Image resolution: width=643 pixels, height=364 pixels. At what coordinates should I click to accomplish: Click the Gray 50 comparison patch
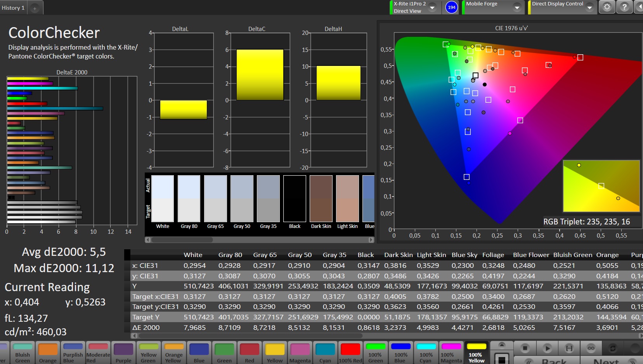click(242, 198)
